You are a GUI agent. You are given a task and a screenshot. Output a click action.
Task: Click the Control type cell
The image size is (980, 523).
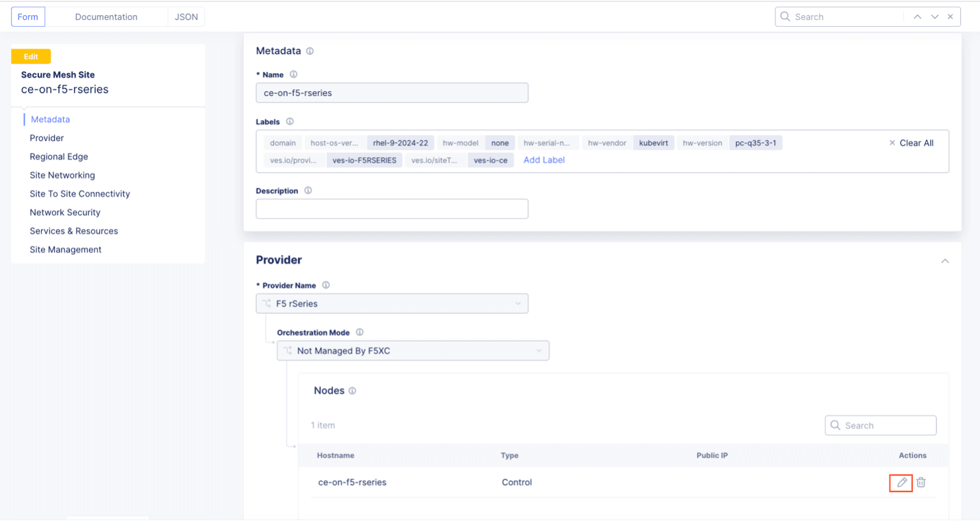[517, 483]
